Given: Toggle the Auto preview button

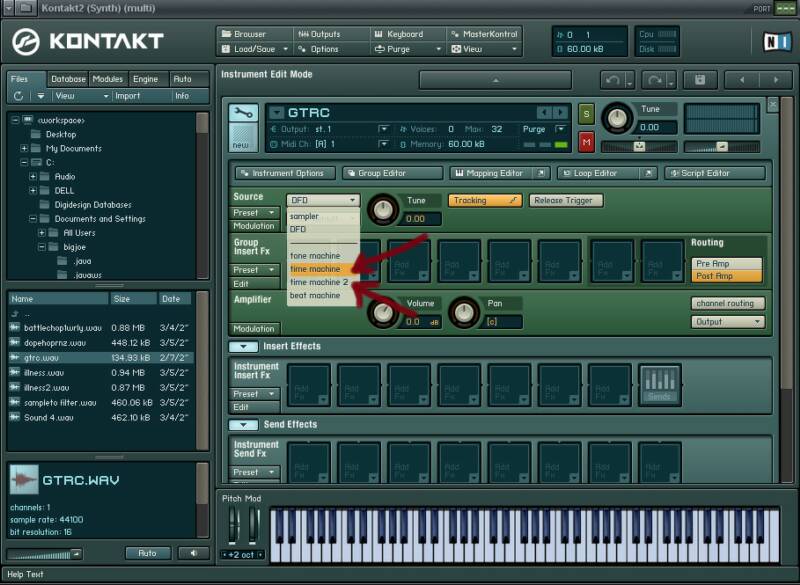Looking at the screenshot, I should (147, 553).
